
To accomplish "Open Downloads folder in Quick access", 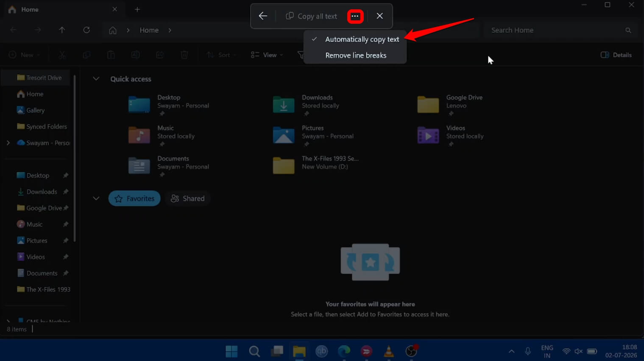I will (x=307, y=105).
